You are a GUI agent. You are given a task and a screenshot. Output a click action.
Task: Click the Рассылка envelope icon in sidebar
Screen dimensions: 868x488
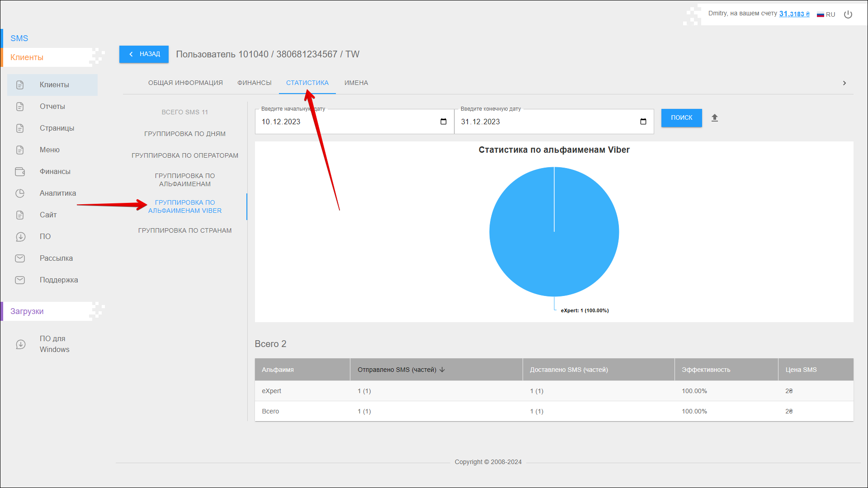click(20, 258)
